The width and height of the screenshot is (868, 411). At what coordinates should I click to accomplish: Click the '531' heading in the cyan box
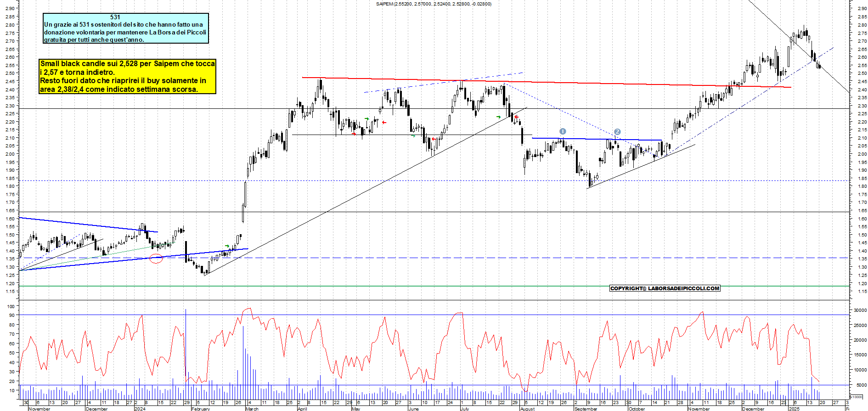tap(115, 17)
